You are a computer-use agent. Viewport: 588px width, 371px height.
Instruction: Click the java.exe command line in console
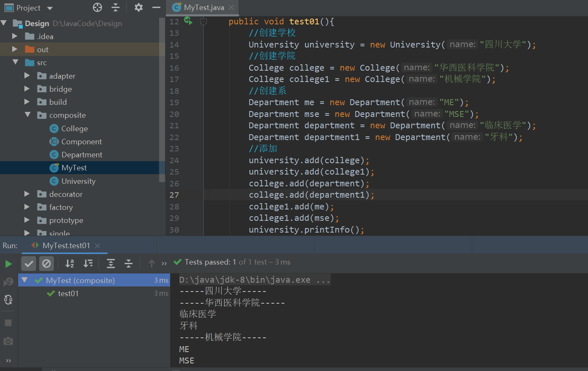tap(255, 280)
